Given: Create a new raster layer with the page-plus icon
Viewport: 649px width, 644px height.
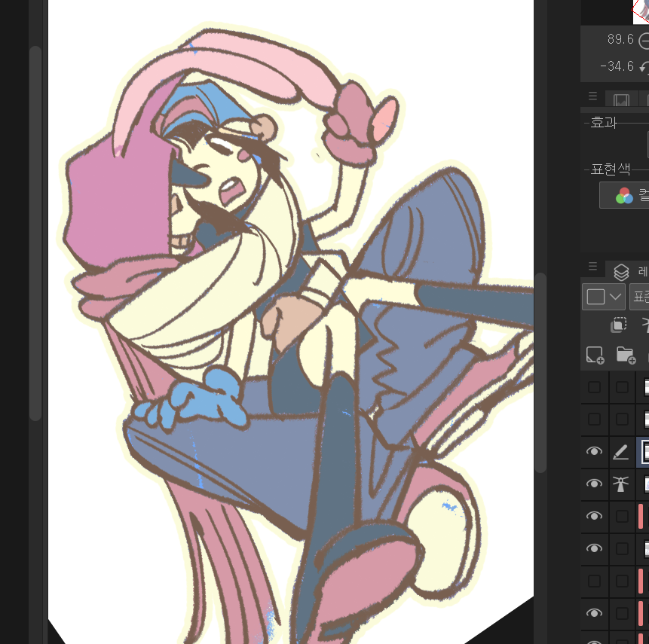Looking at the screenshot, I should pyautogui.click(x=595, y=355).
